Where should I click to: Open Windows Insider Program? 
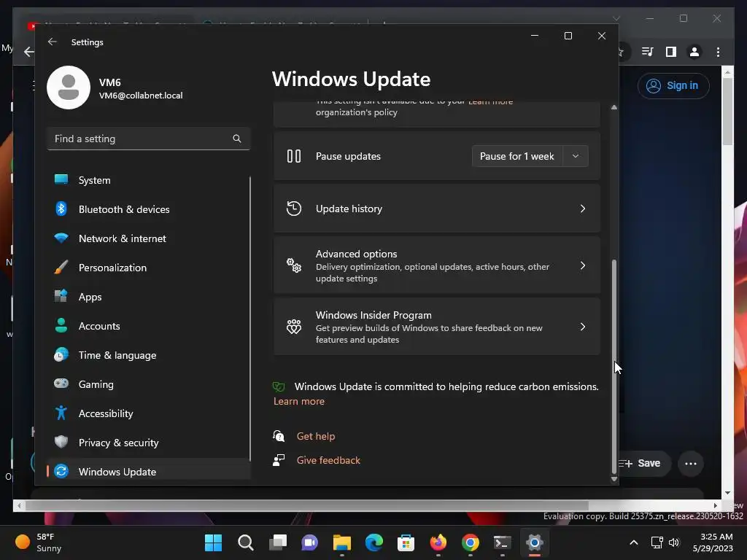(437, 327)
